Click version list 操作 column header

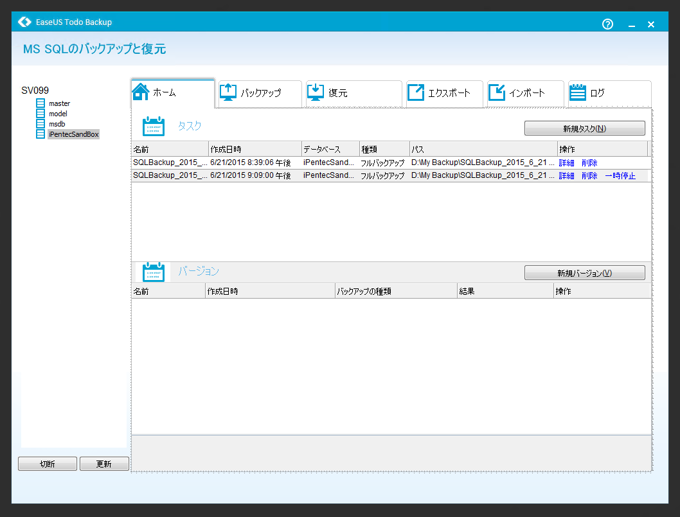[x=602, y=291]
